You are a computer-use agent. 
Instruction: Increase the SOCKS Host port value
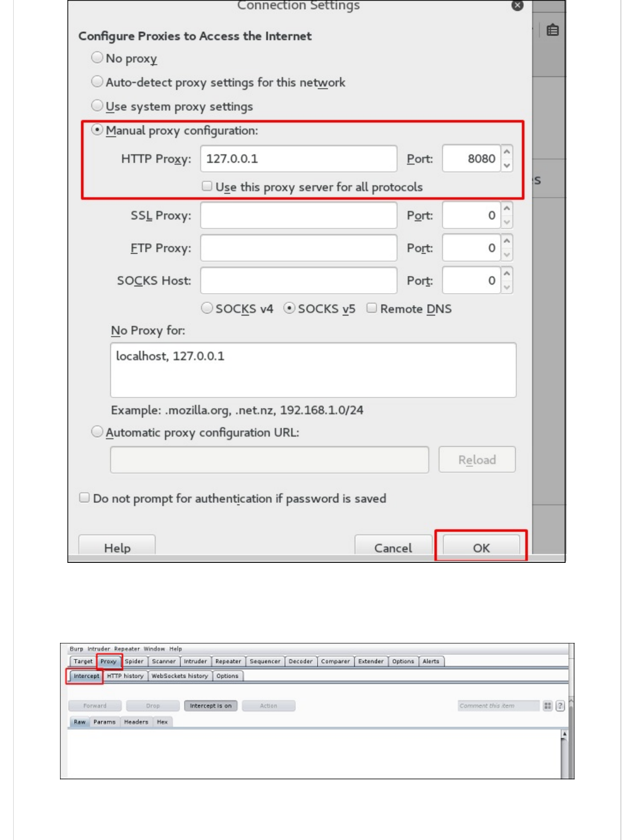pyautogui.click(x=507, y=274)
